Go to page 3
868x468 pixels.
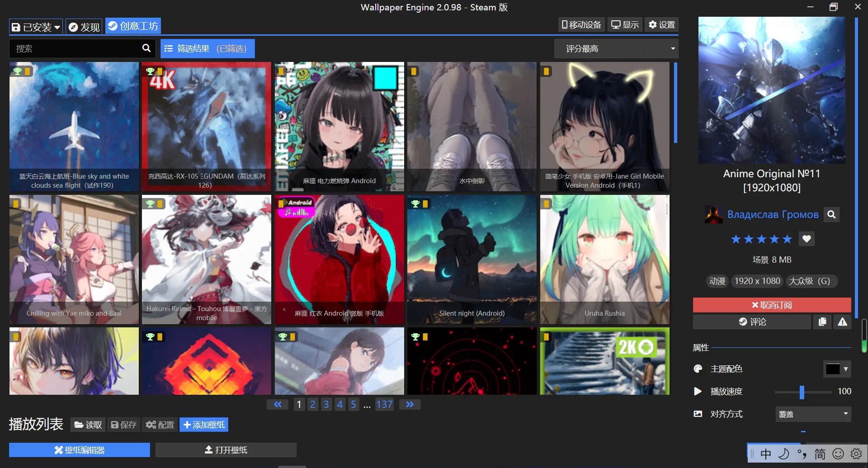point(326,404)
